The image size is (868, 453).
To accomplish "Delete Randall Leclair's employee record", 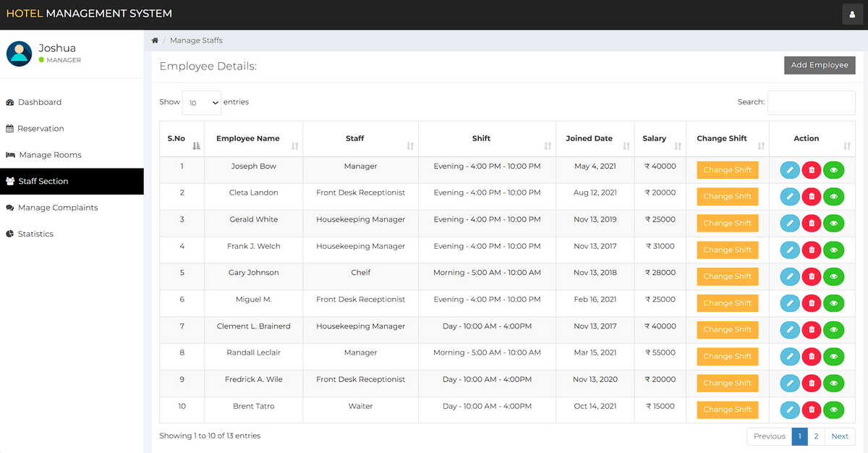I will pos(812,356).
